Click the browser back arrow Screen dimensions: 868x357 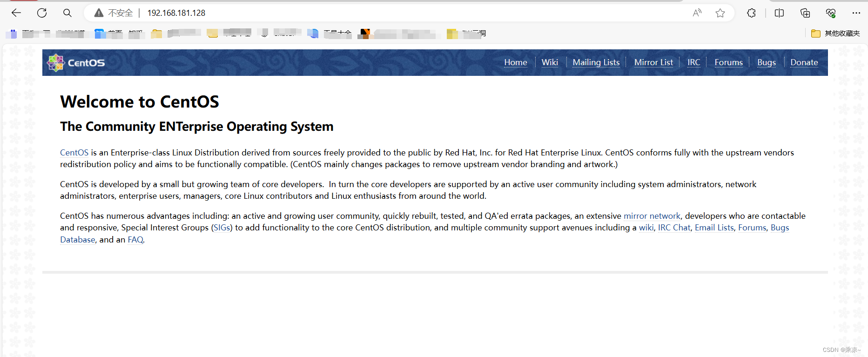click(16, 13)
